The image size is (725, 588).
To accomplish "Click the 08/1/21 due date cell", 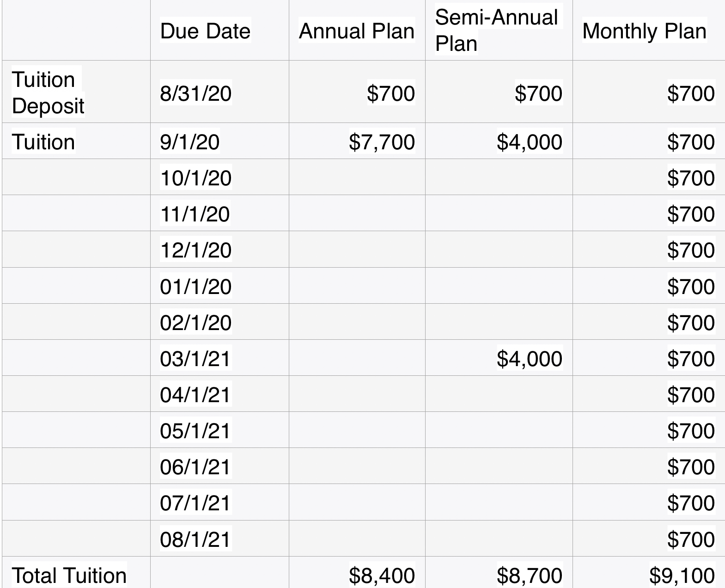I will coord(195,539).
